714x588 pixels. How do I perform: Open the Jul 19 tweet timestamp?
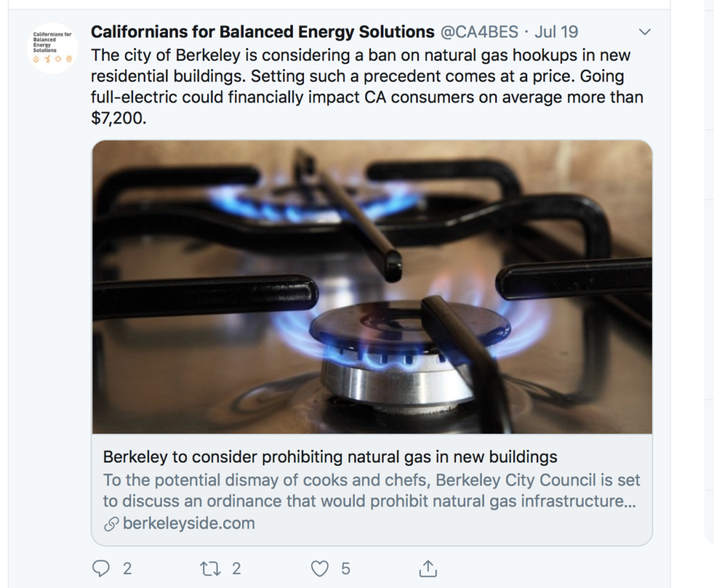point(556,32)
